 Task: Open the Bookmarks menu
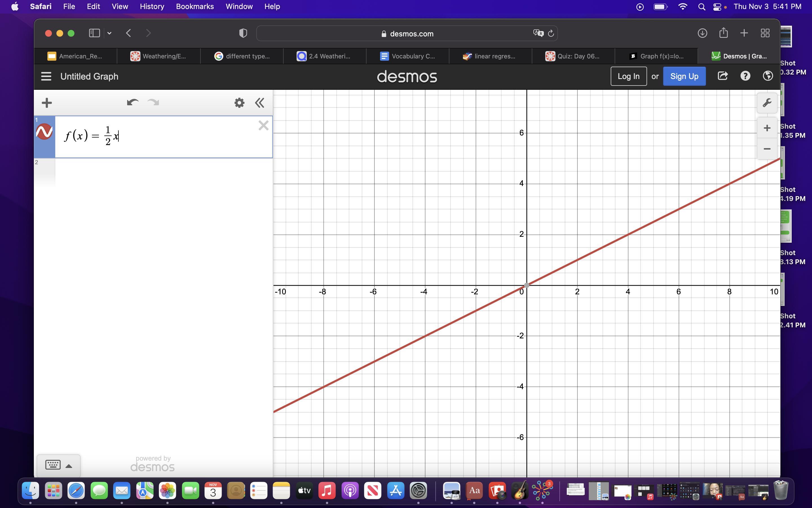coord(195,6)
